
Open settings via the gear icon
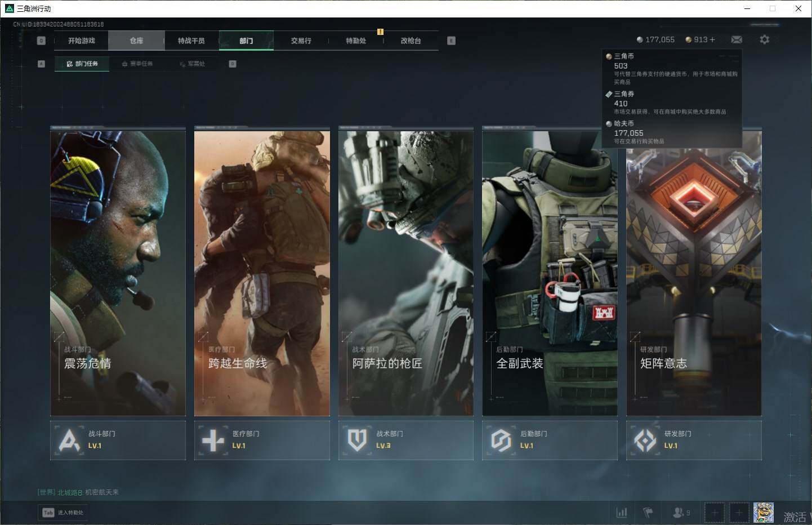point(764,39)
